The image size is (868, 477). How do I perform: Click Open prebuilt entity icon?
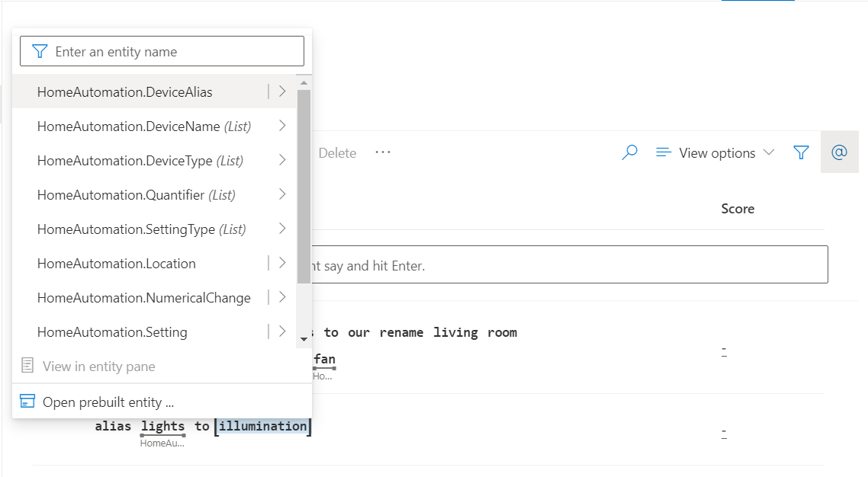tap(27, 402)
